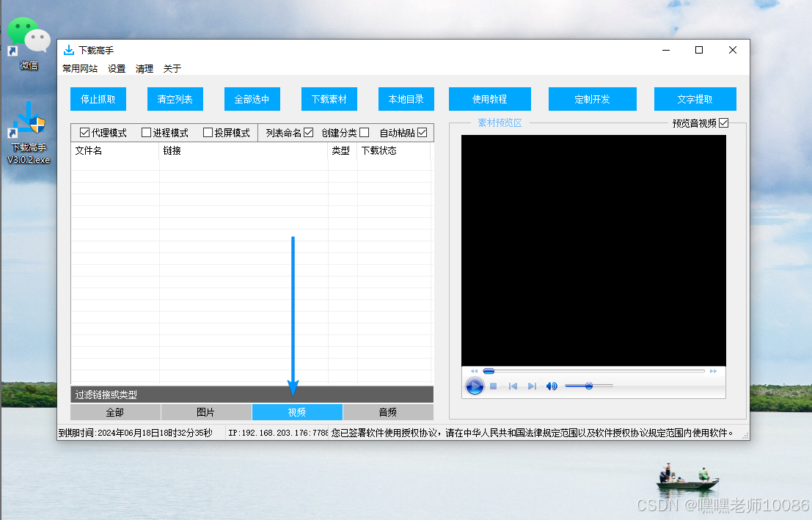Image resolution: width=812 pixels, height=520 pixels.
Task: Click the 停止抓取 button
Action: pyautogui.click(x=98, y=99)
